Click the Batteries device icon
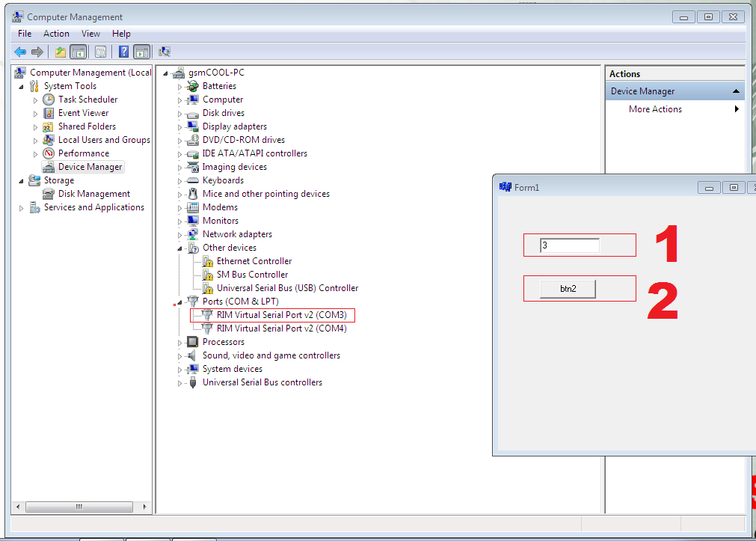756x541 pixels. pos(192,86)
